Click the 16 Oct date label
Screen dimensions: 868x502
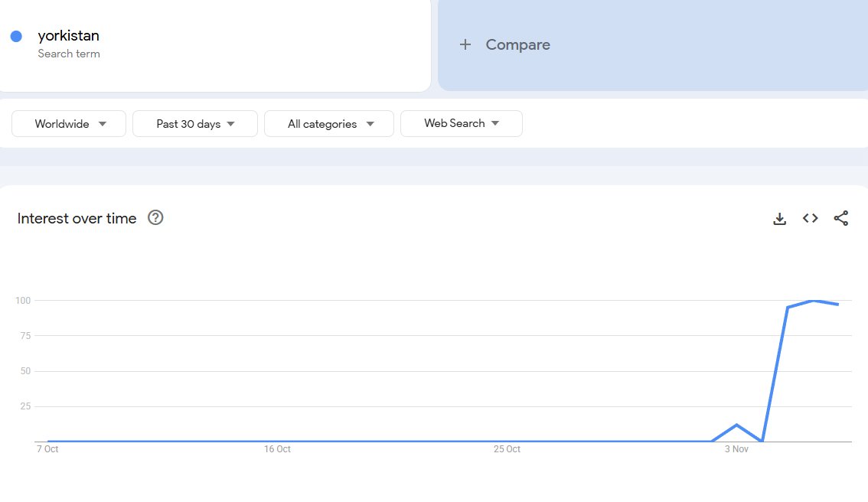click(277, 449)
